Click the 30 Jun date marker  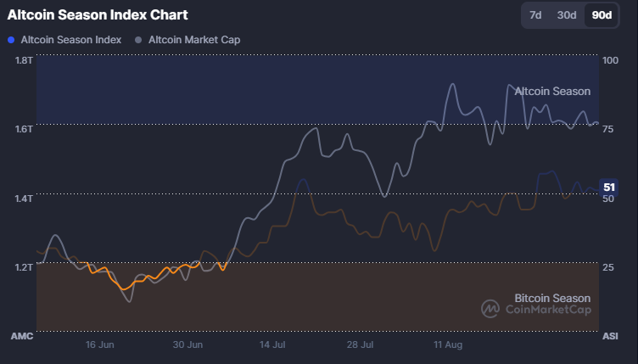point(187,345)
